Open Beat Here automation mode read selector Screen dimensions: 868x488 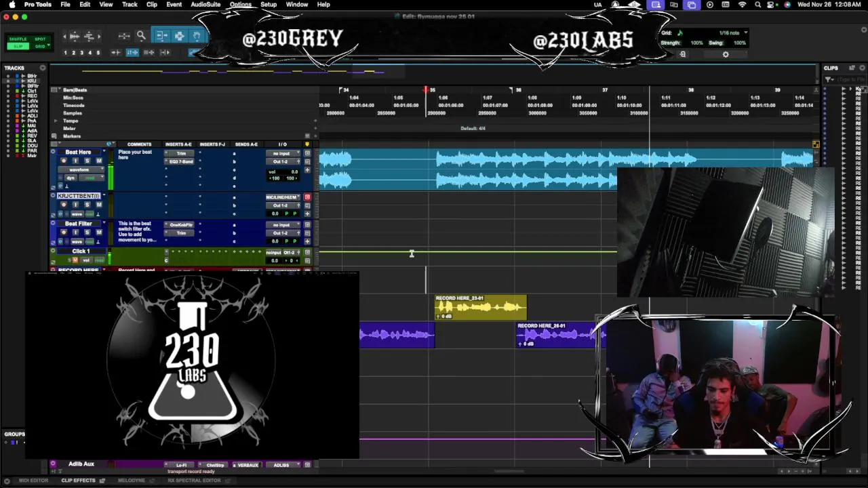(92, 178)
